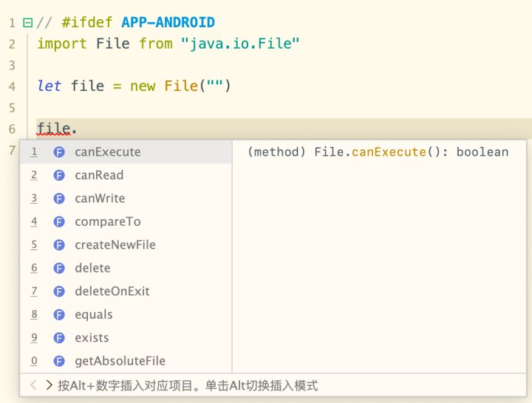
Task: Click the function icon beside createNewFile
Action: [x=59, y=245]
